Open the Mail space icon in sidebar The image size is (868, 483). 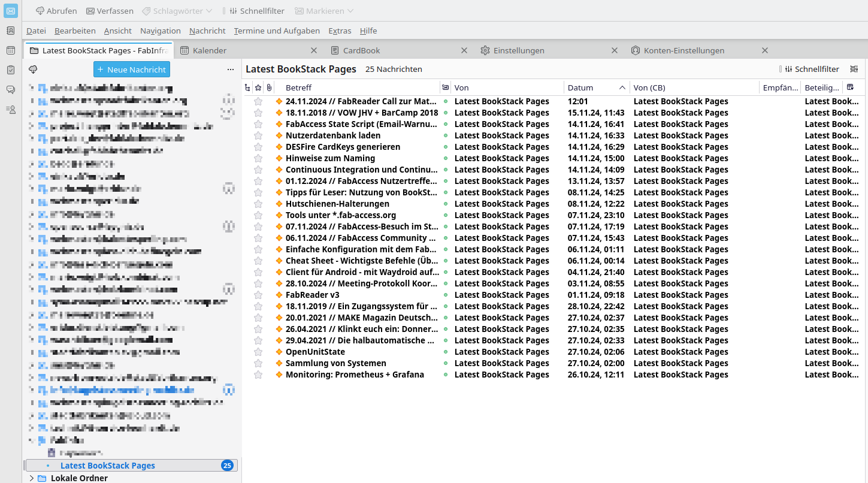[10, 11]
